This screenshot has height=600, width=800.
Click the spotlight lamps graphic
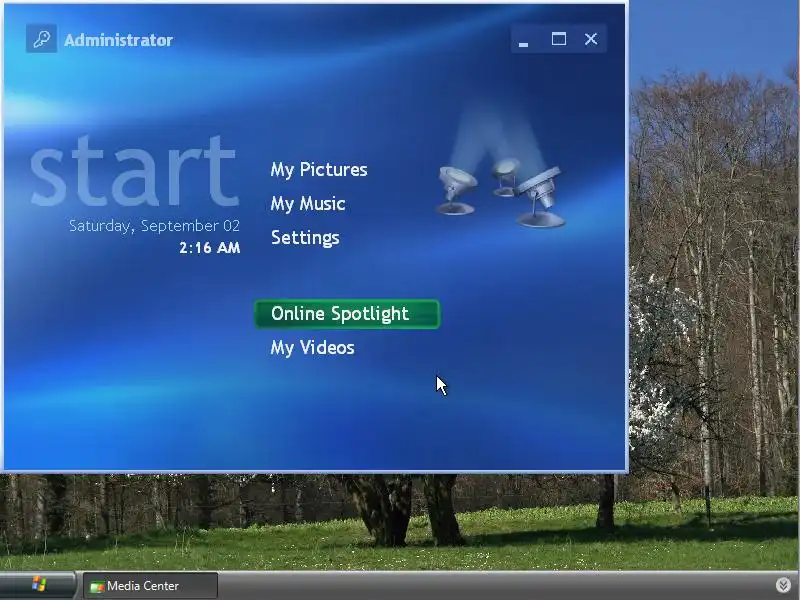tap(501, 194)
